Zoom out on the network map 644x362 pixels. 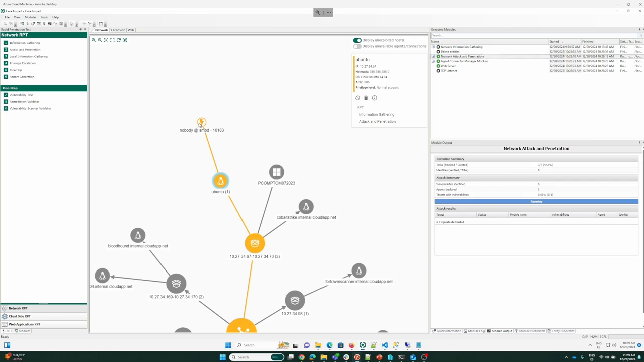click(x=100, y=40)
